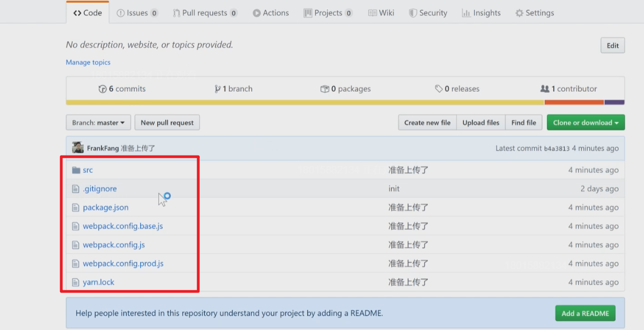Click the Find file button

pyautogui.click(x=524, y=122)
